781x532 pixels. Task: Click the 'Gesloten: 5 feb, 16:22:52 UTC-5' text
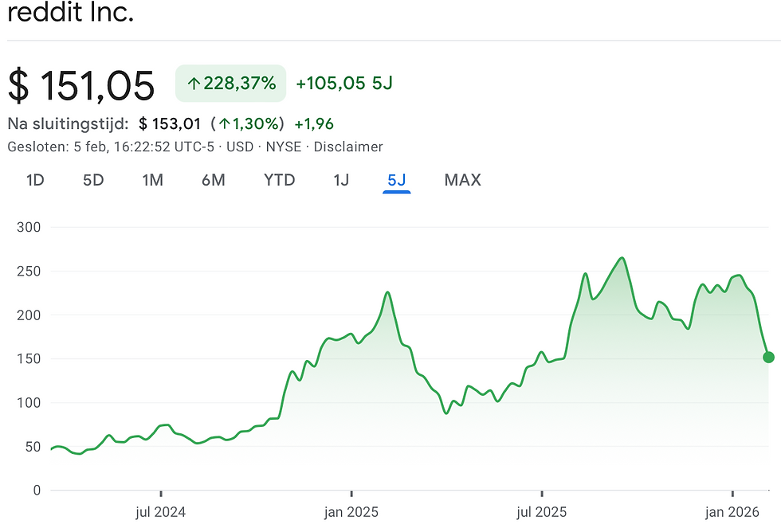[x=111, y=147]
